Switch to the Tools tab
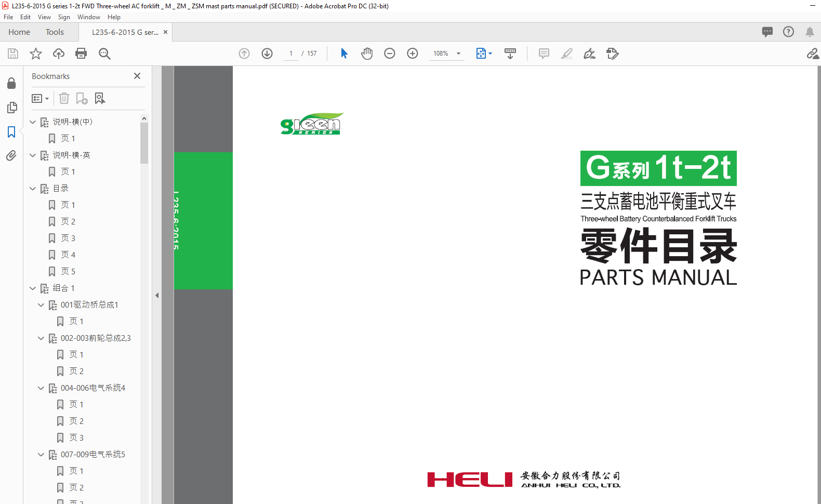The width and height of the screenshot is (821, 504). point(55,32)
